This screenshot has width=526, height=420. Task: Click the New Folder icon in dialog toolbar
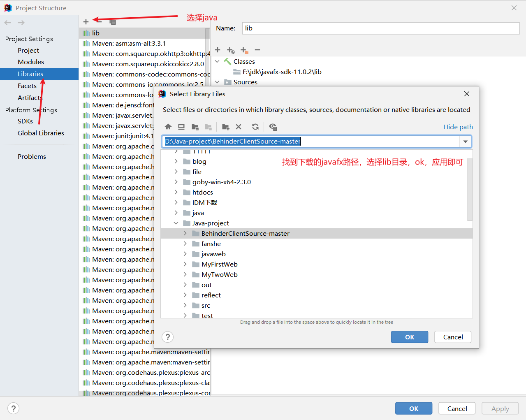click(x=225, y=127)
